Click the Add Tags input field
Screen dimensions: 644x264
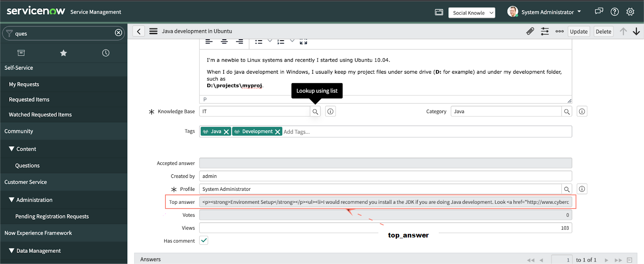(402, 132)
